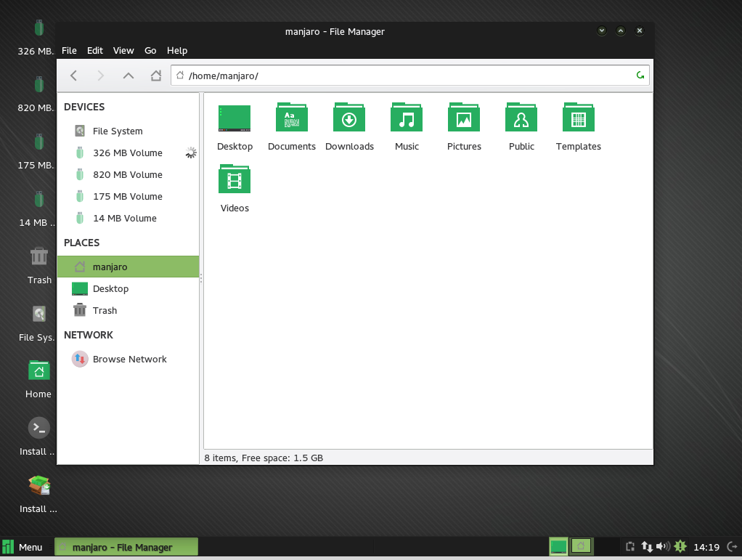The image size is (742, 560).
Task: Click the sidebar pane divider handle
Action: tap(201, 278)
